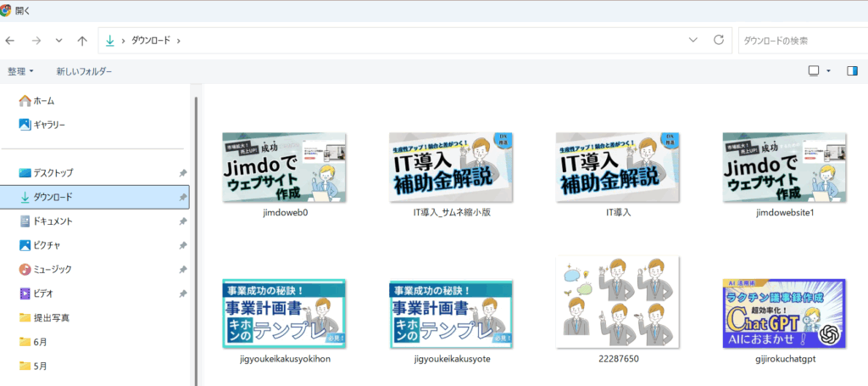This screenshot has height=386, width=868.
Task: Select ダウンロード in the navigation pane
Action: [95, 197]
